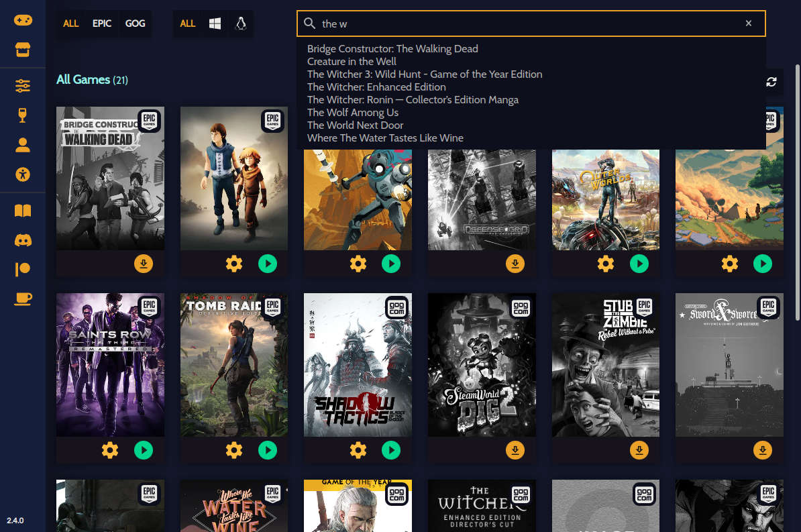Open the Stores section in the sidebar
The height and width of the screenshot is (532, 801).
click(x=22, y=50)
